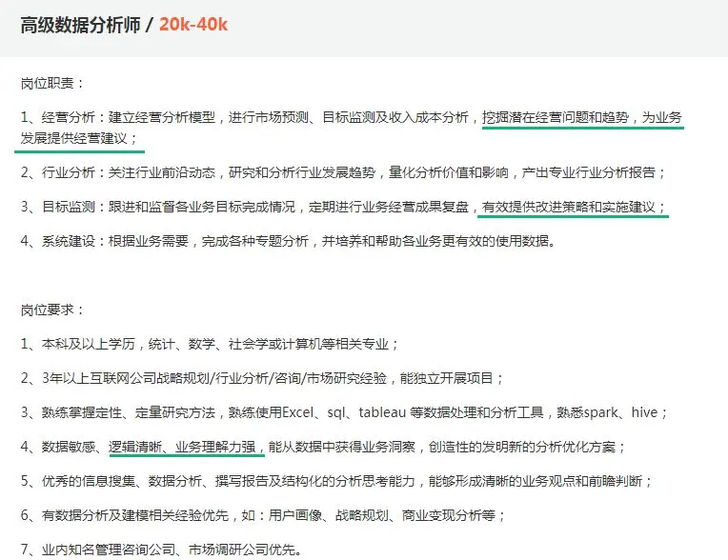The width and height of the screenshot is (728, 560).
Task: Click the job title 高级数据分析师
Action: pyautogui.click(x=80, y=25)
